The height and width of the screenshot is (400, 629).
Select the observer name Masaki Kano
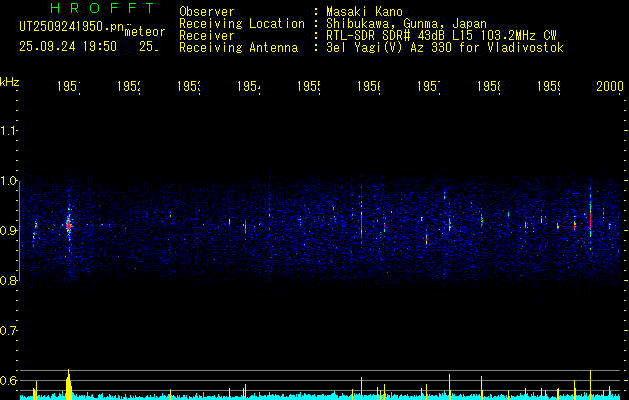(361, 11)
